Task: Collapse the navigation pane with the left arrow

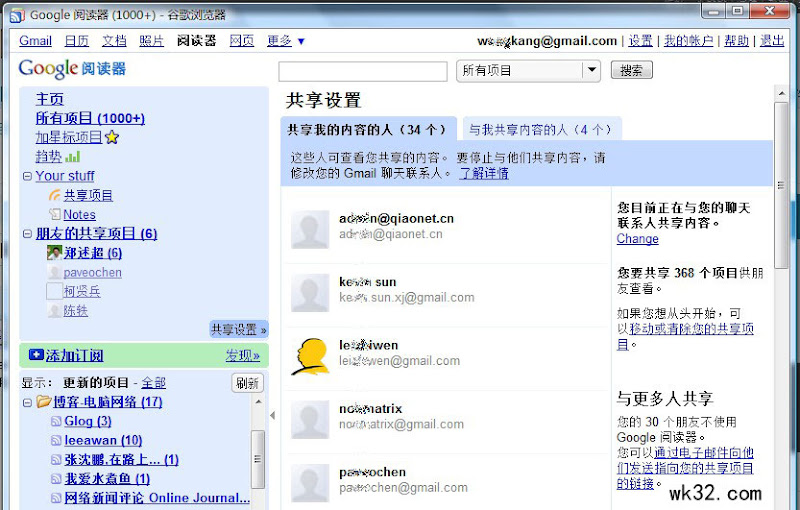Action: (x=272, y=415)
